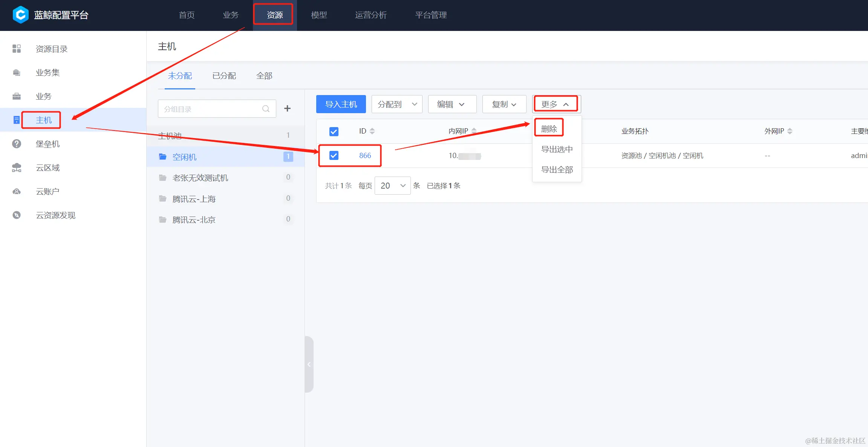
Task: Toggle the select-all header checkbox
Action: point(334,131)
